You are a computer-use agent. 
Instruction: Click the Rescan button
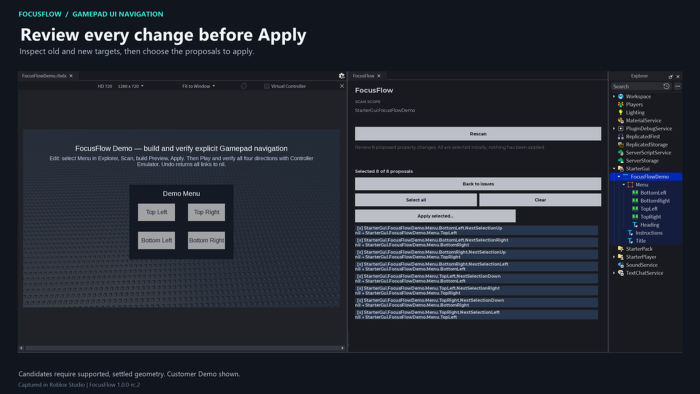pyautogui.click(x=478, y=134)
